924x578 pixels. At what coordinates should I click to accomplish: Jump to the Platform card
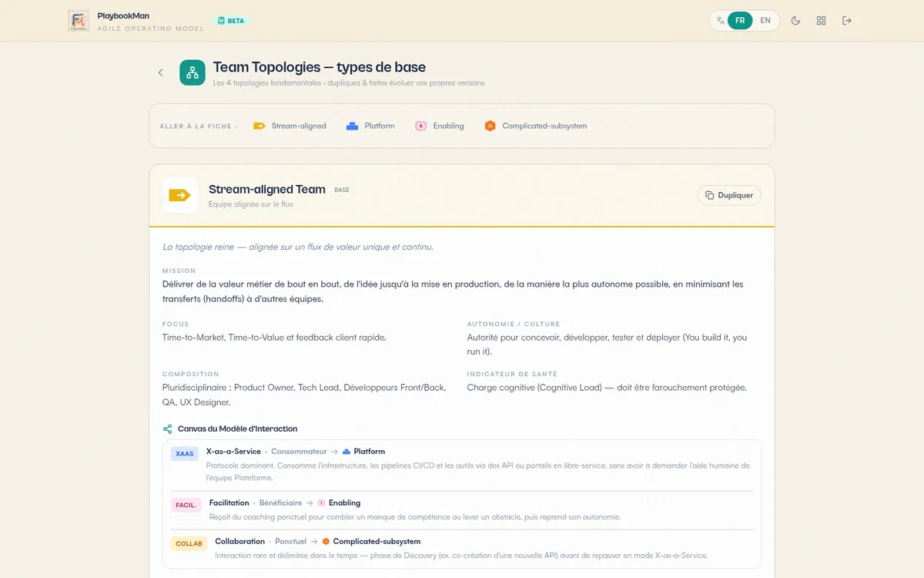[x=370, y=126]
